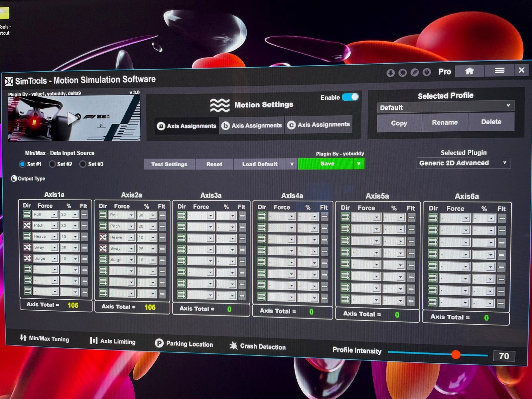Open Axis1a Roll percentage dropdown showing 30
Screen dimensions: 532x399
click(69, 214)
